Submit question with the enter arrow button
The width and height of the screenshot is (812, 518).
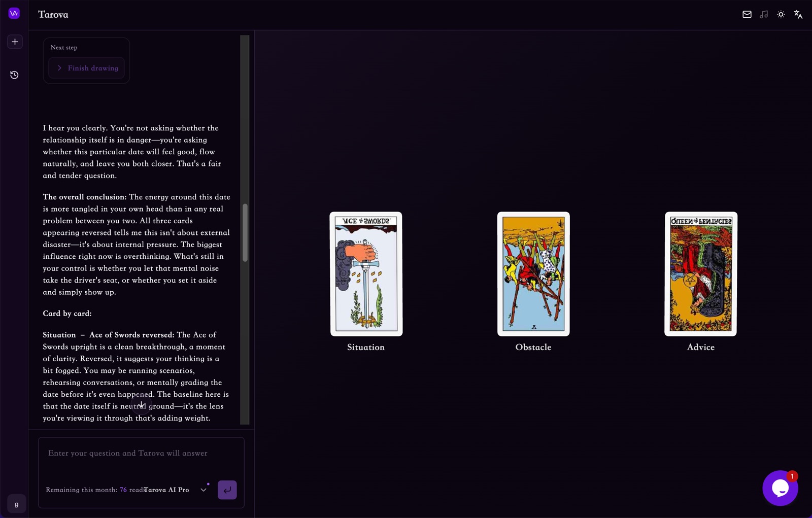pos(227,490)
